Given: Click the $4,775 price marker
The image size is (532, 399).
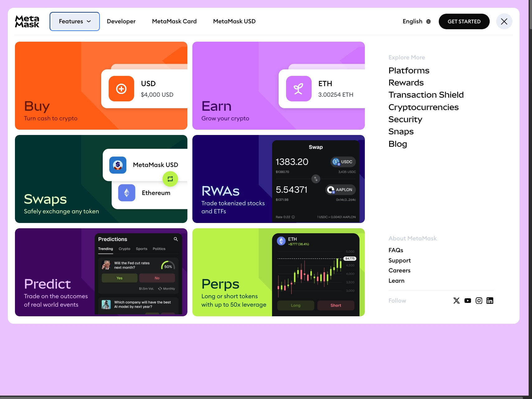Looking at the screenshot, I should click(350, 259).
